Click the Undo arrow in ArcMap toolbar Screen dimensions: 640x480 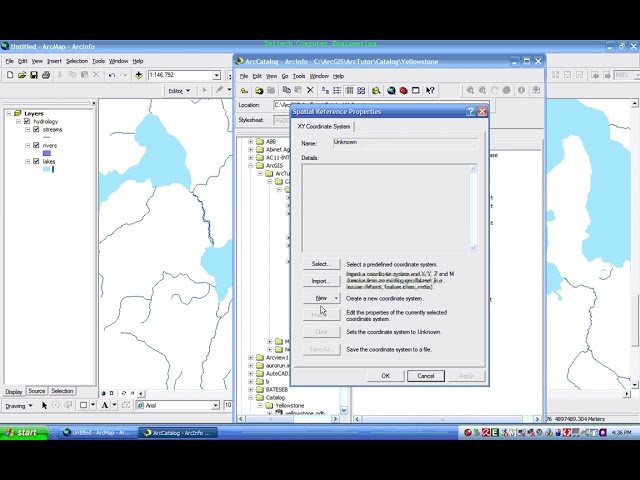point(111,75)
